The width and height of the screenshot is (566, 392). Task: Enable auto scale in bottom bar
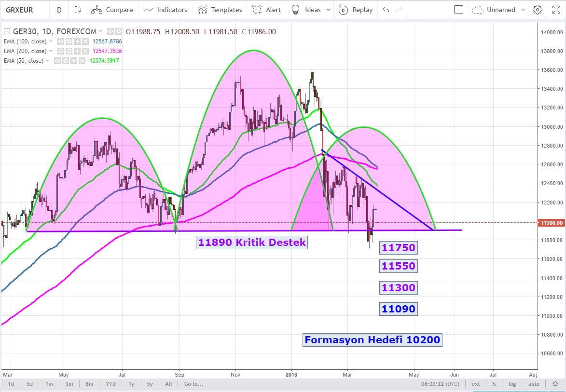click(x=533, y=384)
